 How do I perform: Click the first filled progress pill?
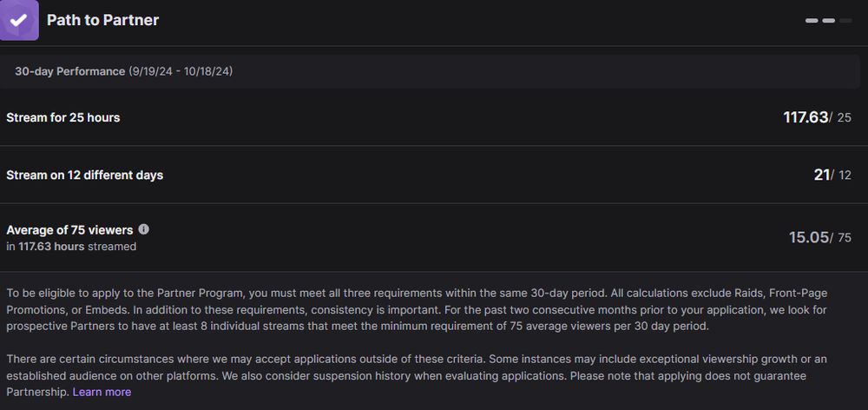tap(812, 20)
